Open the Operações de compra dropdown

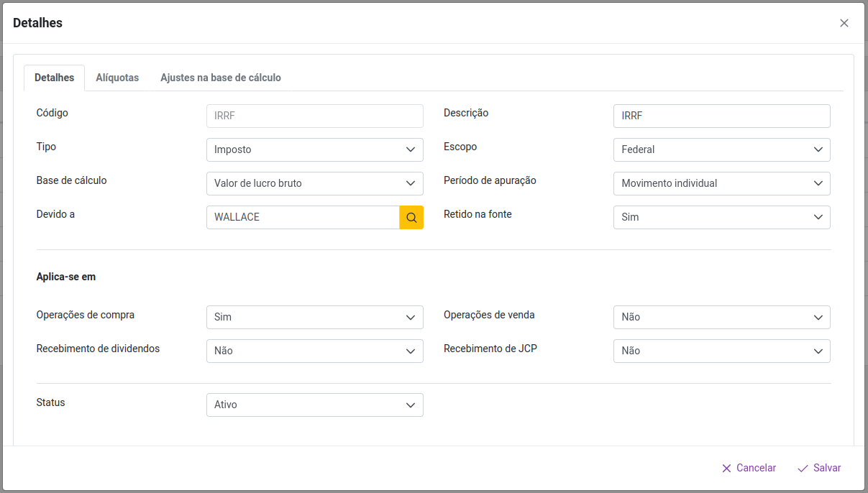314,317
